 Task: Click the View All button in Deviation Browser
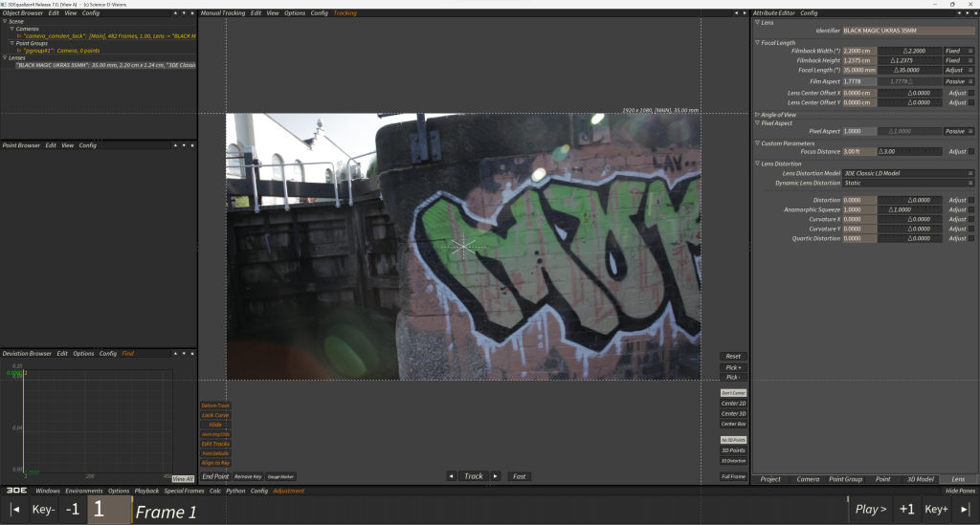[183, 479]
